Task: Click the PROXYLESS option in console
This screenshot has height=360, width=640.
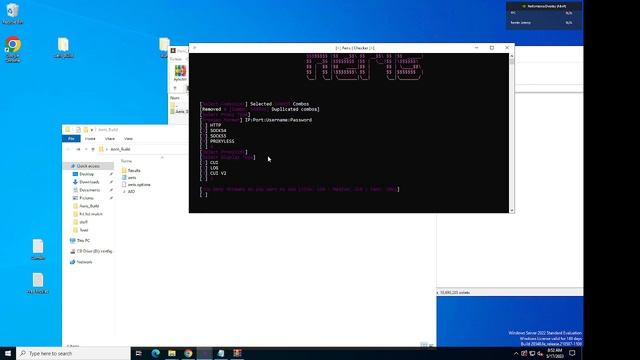Action: 222,141
